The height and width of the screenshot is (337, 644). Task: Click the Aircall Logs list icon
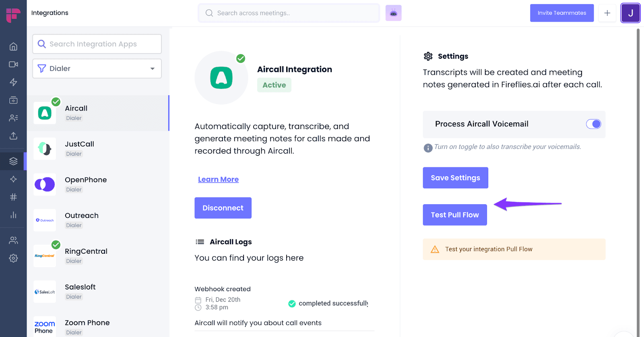[200, 242]
